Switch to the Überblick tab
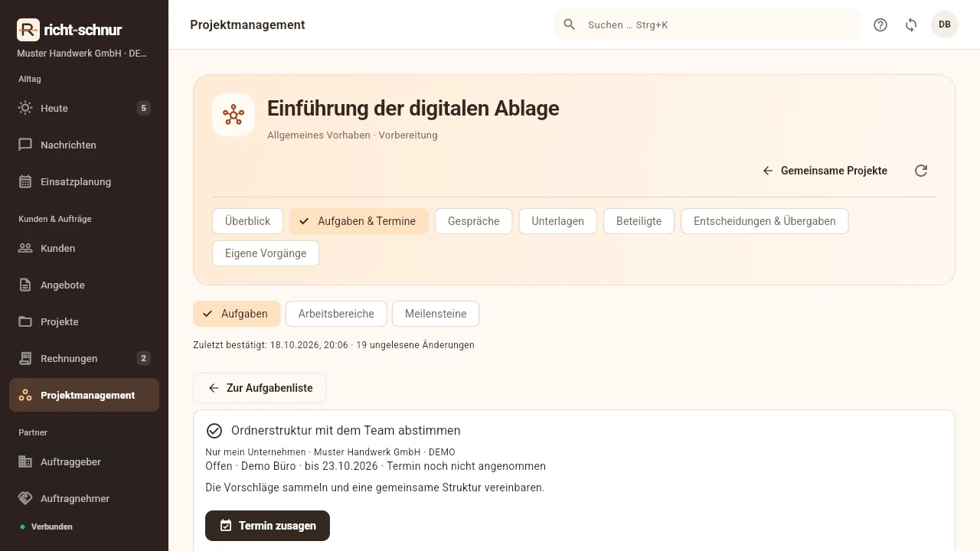The image size is (980, 551). click(247, 221)
